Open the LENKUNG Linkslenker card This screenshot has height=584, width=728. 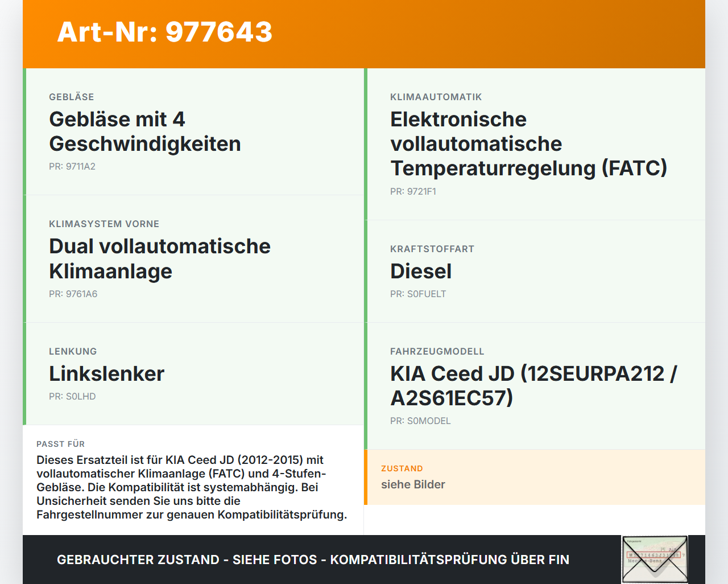[x=193, y=373]
